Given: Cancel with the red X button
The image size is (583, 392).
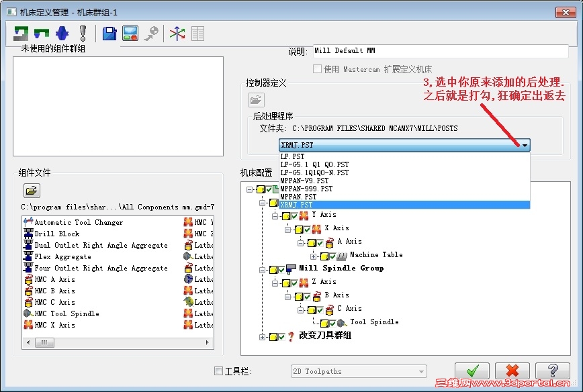Looking at the screenshot, I should pyautogui.click(x=512, y=371).
